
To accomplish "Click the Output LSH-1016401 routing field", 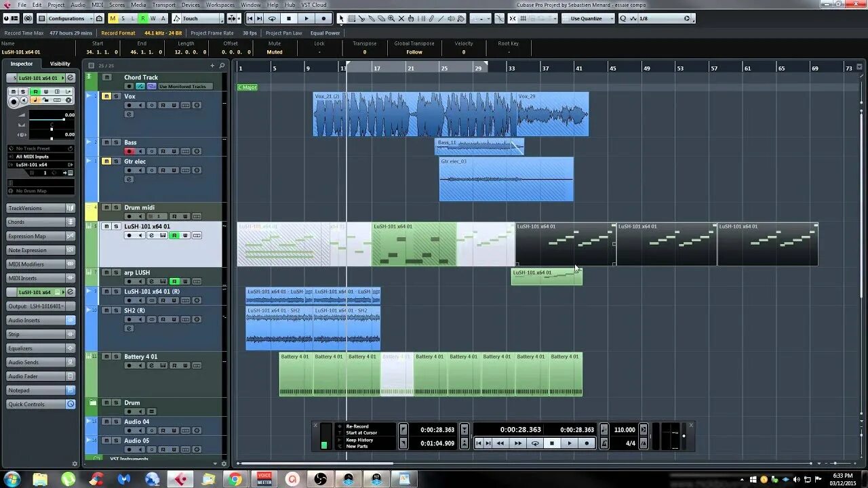I will pos(41,306).
